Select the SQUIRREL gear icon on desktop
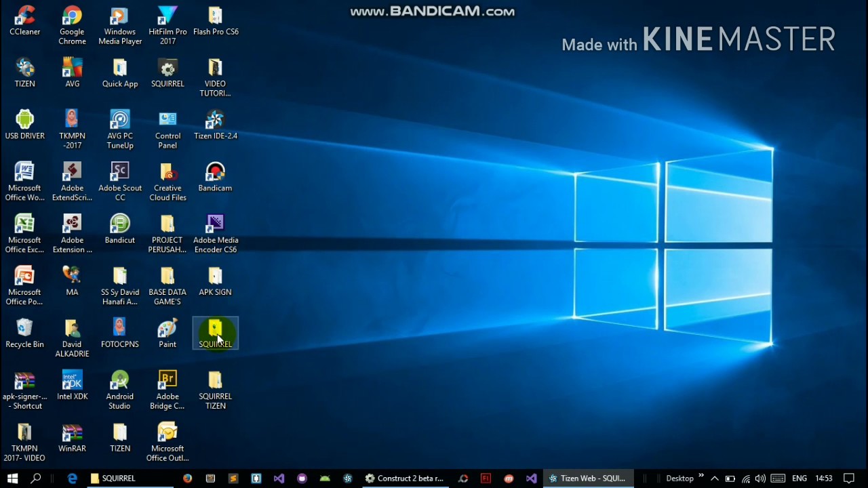Image resolution: width=868 pixels, height=488 pixels. 167,73
